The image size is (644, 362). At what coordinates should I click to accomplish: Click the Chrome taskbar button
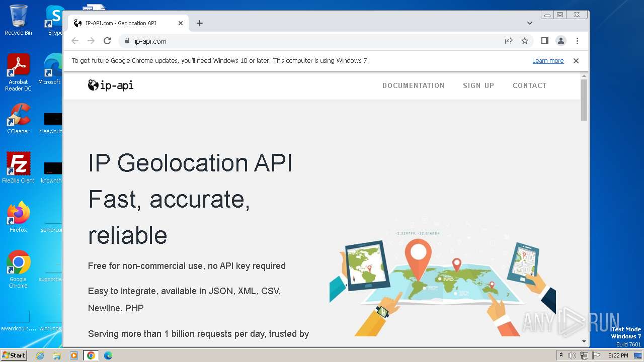click(91, 355)
